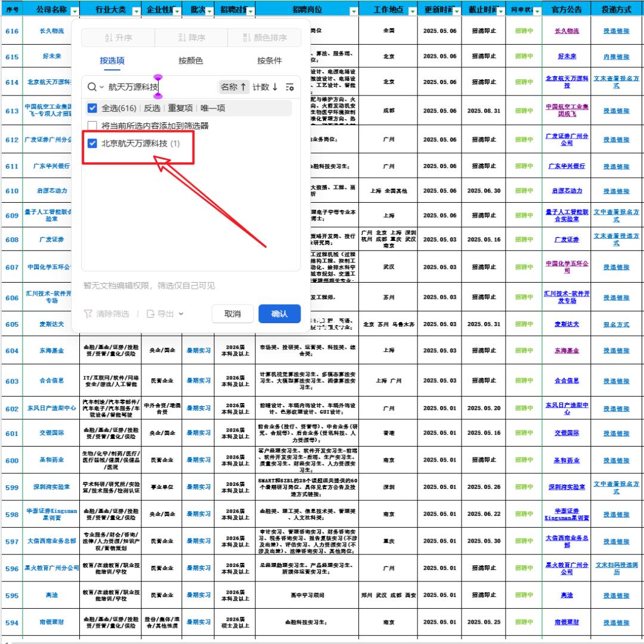Image resolution: width=644 pixels, height=644 pixels.
Task: Select 重复项 duplicates option
Action: coord(180,108)
